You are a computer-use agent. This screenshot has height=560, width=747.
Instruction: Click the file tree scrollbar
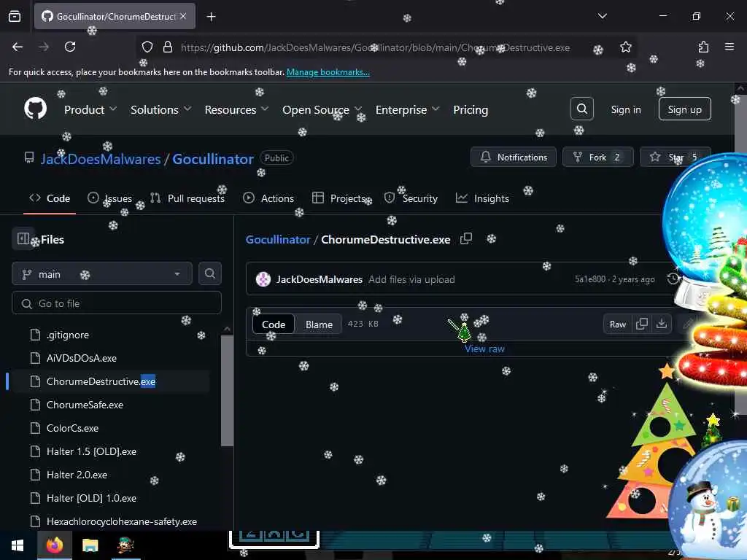(228, 391)
